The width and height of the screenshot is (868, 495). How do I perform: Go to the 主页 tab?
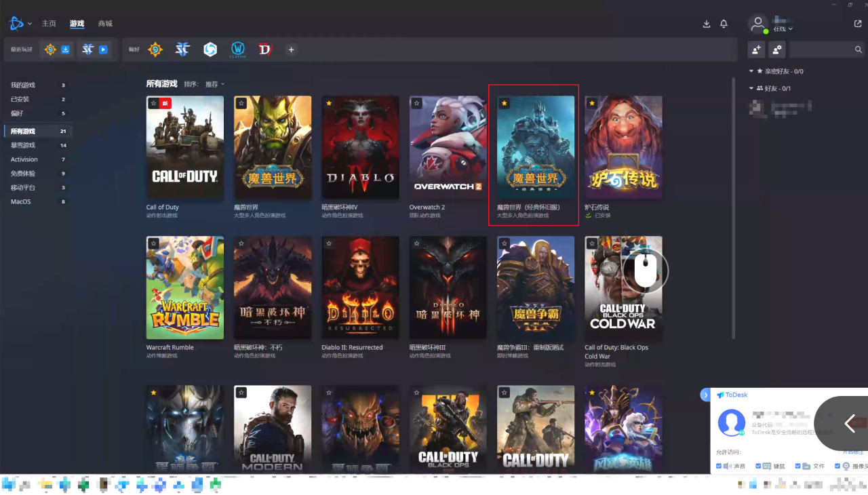pyautogui.click(x=49, y=24)
